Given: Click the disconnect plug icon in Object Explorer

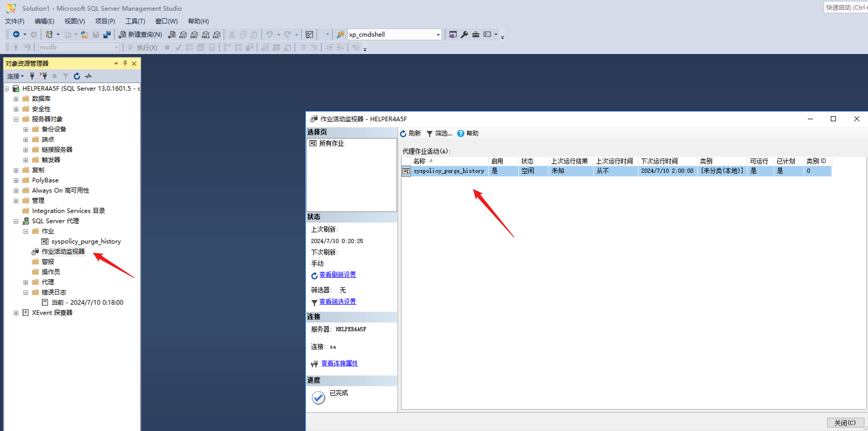Looking at the screenshot, I should (44, 76).
